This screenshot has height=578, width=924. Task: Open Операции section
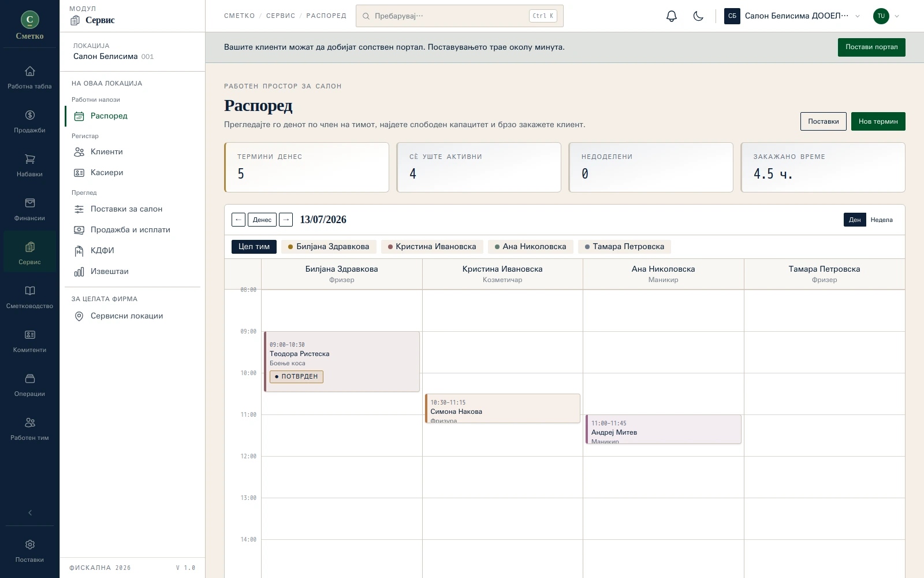pos(29,385)
